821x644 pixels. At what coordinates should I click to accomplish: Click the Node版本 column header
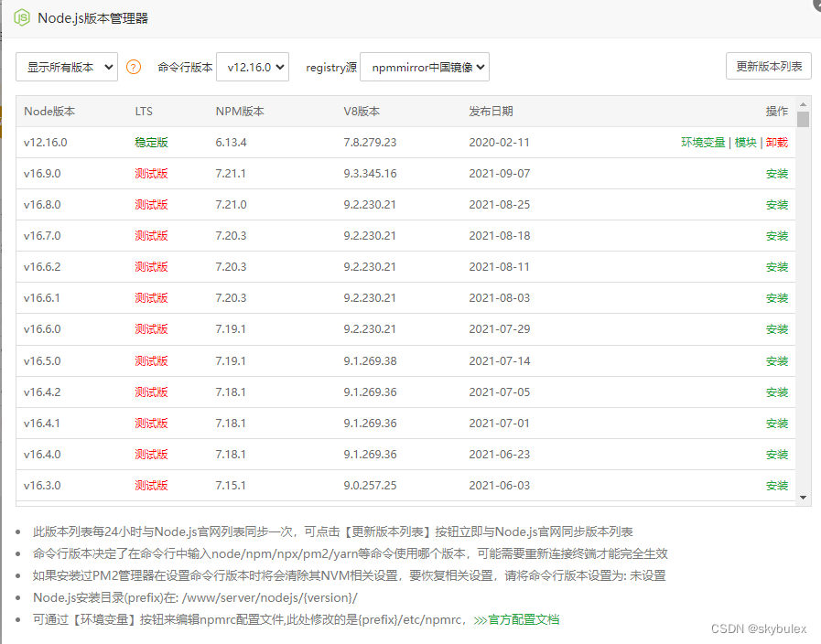[49, 112]
